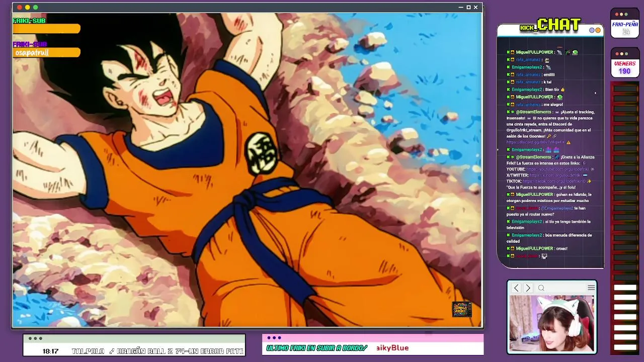Open the hamburger menu in webcam panel

(591, 288)
